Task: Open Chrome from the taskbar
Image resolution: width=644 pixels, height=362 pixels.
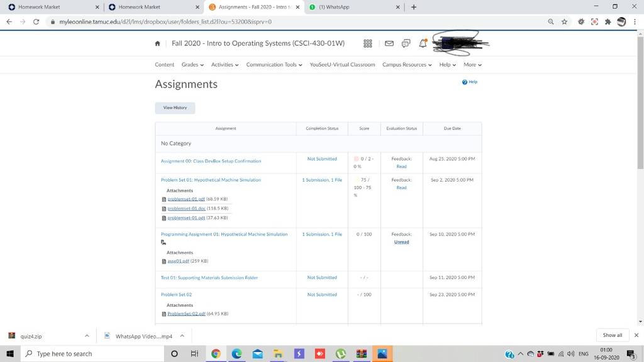Action: click(x=216, y=353)
